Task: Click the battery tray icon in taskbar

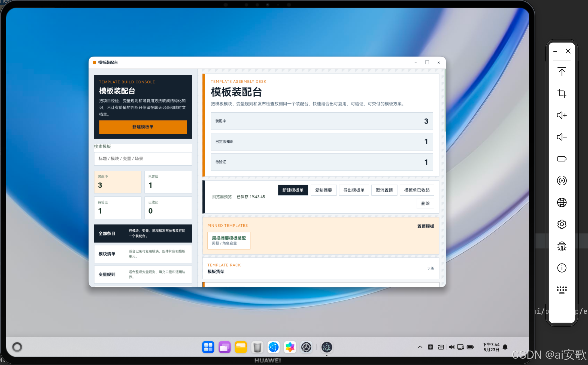Action: (x=470, y=347)
